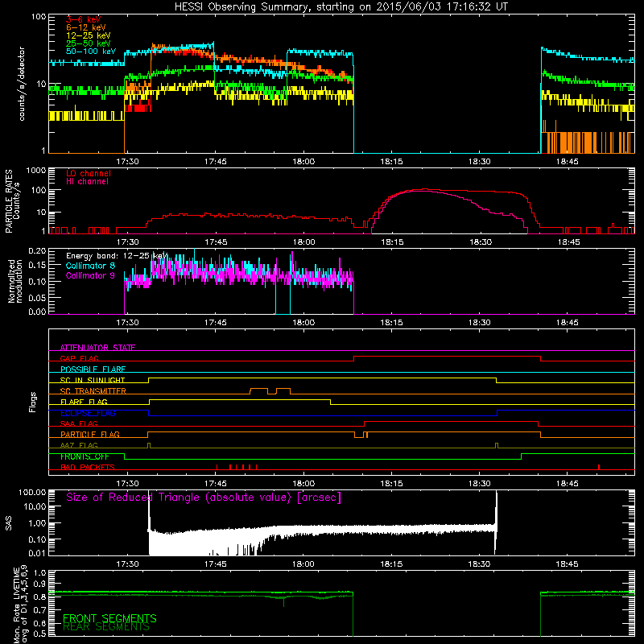Viewport: 644px width, 644px height.
Task: Select the cyan 50-100 keV legend label
Action: coord(91,52)
